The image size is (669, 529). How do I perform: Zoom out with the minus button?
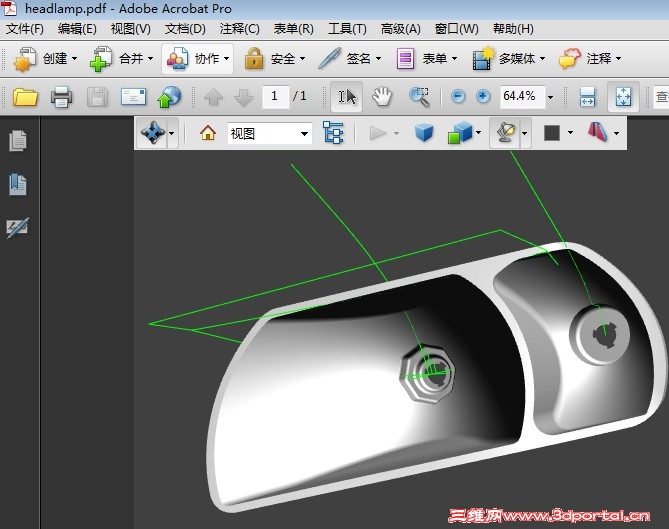pyautogui.click(x=458, y=96)
